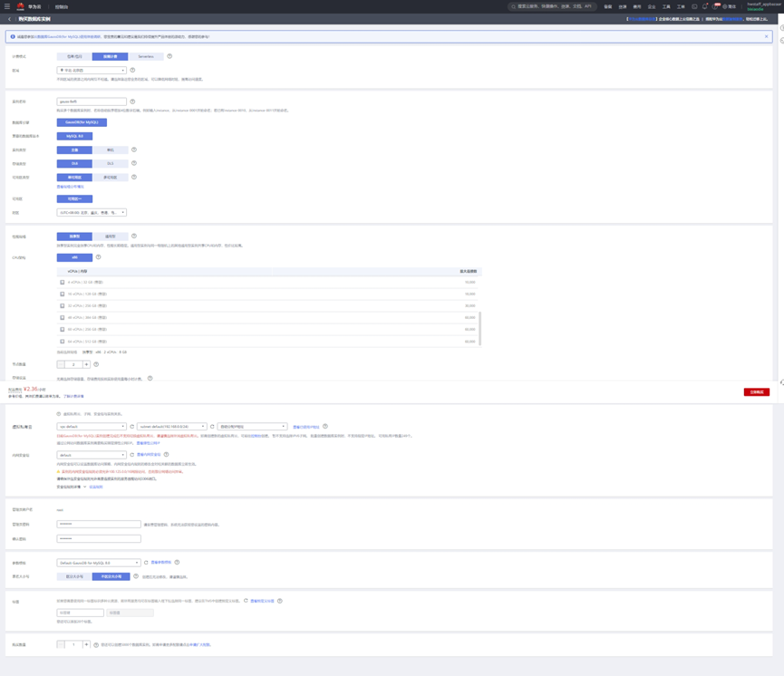Click help icon beside purchase quantity stepper
This screenshot has height=676, width=784.
(96, 644)
